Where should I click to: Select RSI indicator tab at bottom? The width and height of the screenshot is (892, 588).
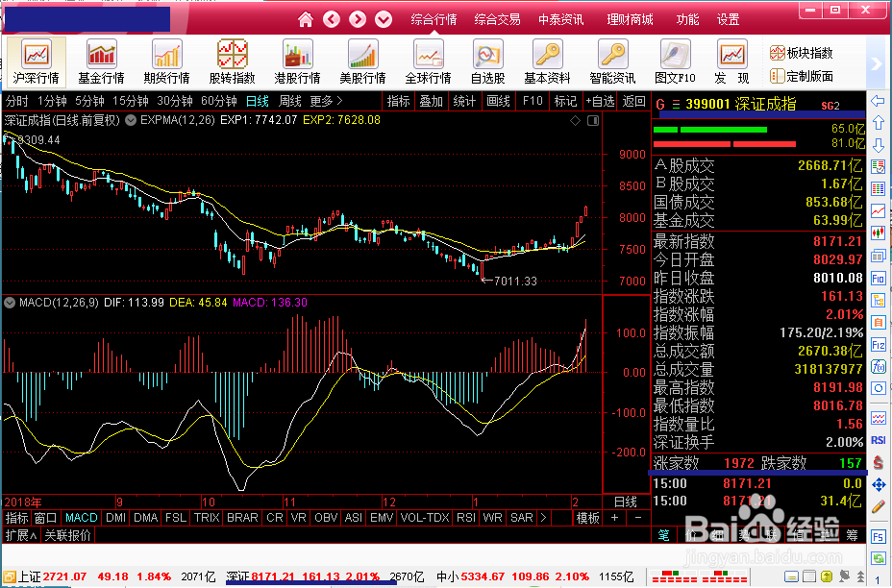click(x=466, y=518)
